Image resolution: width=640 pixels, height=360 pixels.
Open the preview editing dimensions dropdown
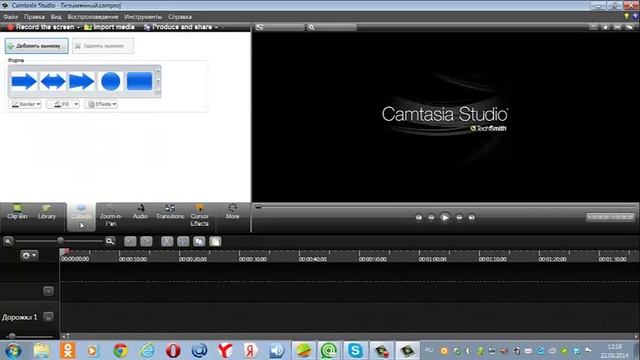click(279, 27)
